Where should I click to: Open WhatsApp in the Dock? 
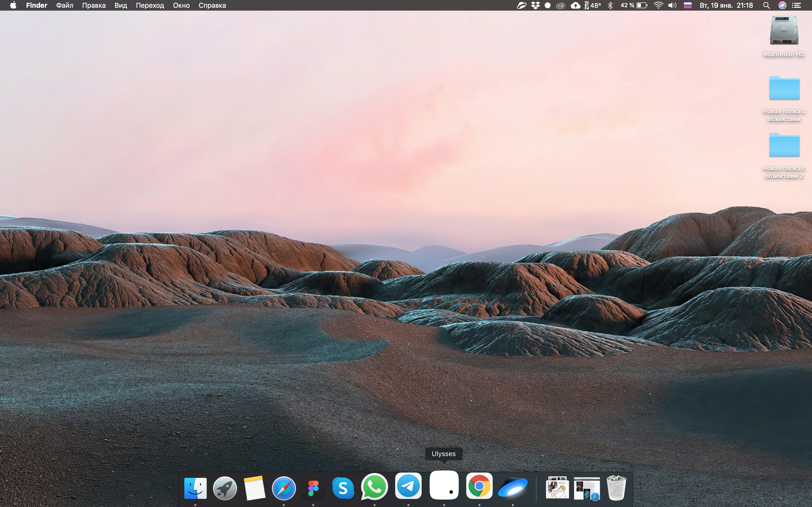pyautogui.click(x=374, y=487)
